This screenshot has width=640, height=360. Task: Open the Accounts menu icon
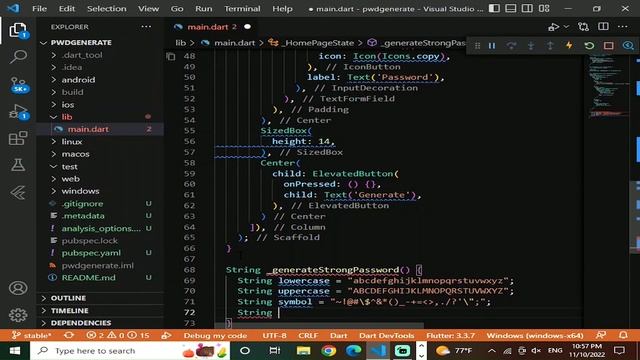point(18,288)
